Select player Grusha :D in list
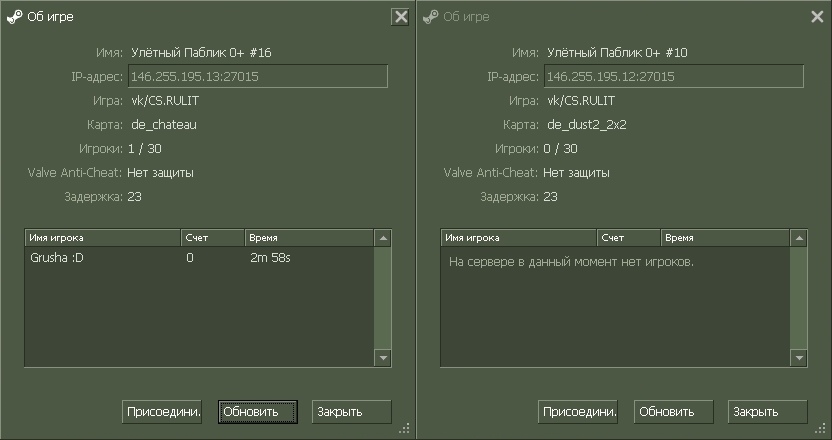Screen dimensions: 832x440 coord(58,258)
